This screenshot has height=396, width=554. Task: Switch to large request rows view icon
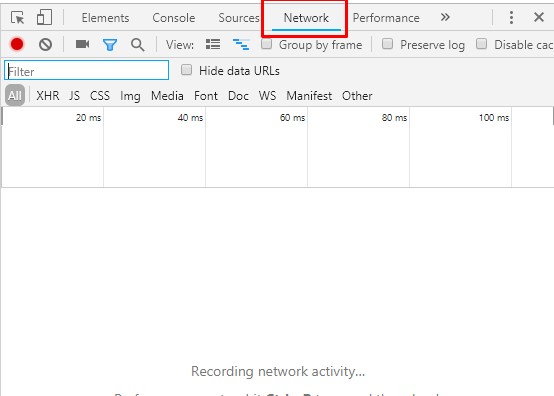[213, 44]
